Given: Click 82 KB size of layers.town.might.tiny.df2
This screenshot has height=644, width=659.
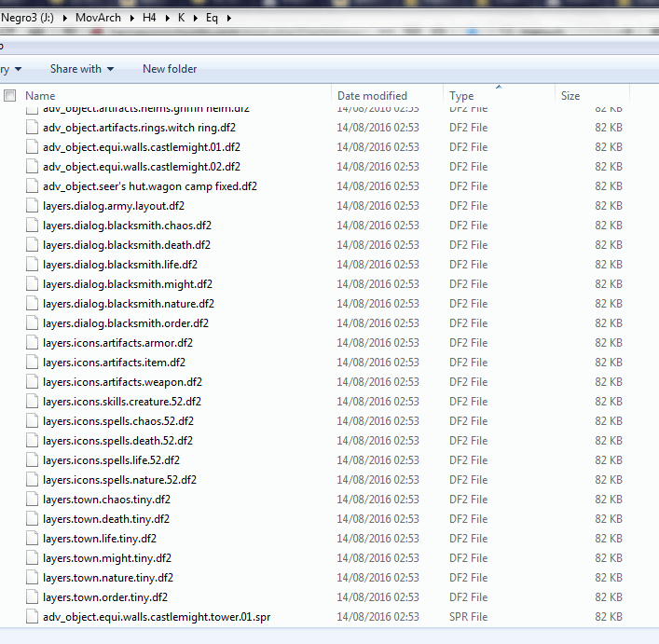Looking at the screenshot, I should [x=609, y=558].
